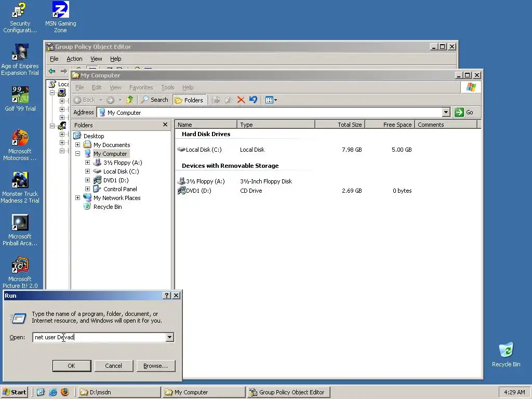
Task: Select the Monster Truck Madness 2 Trial icon
Action: pyautogui.click(x=20, y=188)
